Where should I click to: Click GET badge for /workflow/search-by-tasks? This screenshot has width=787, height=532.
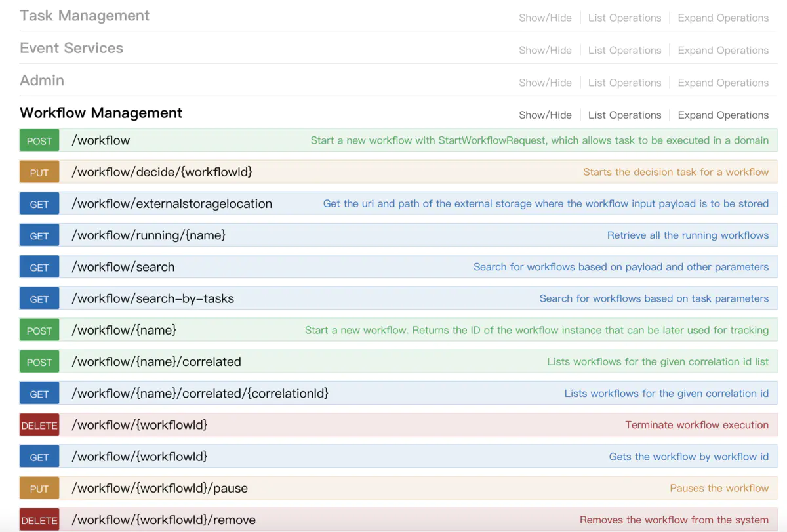(x=39, y=299)
